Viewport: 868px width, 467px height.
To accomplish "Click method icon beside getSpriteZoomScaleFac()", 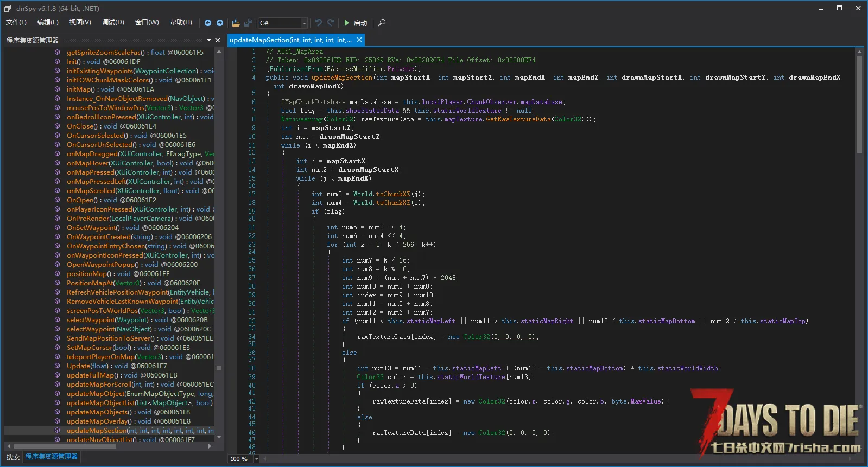I will (x=57, y=52).
